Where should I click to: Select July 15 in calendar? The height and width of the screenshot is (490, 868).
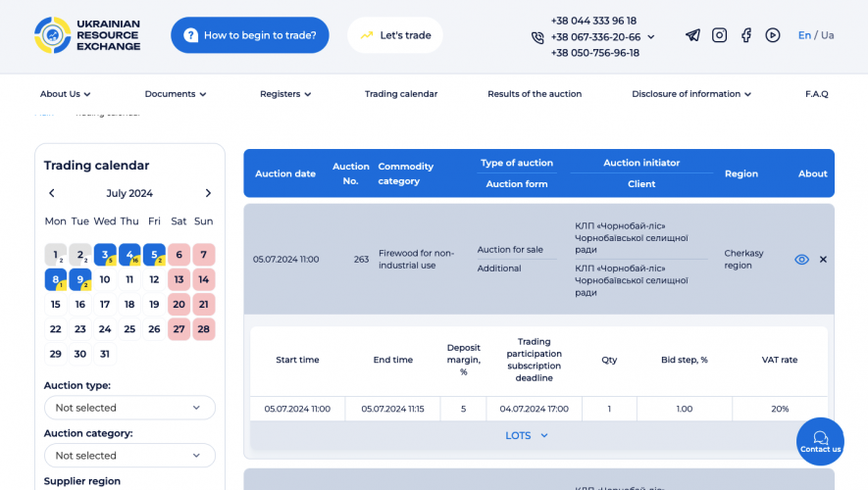(x=55, y=304)
